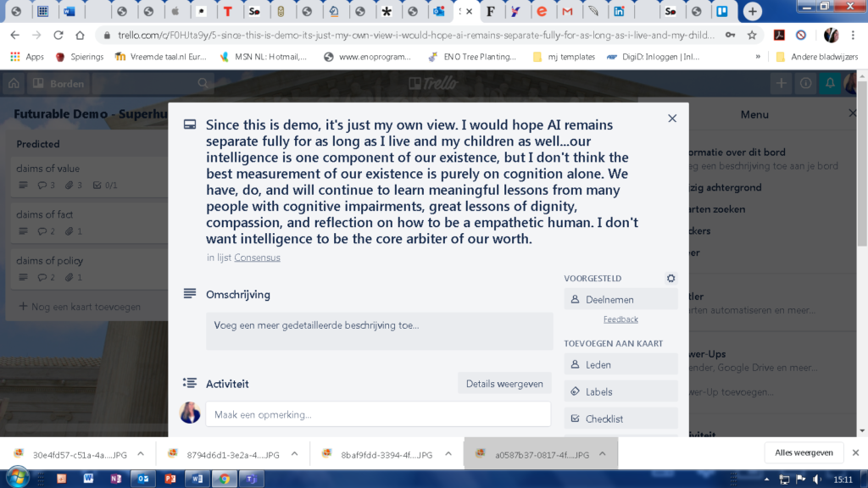Image resolution: width=868 pixels, height=488 pixels.
Task: Bookmark this page with the star icon
Action: point(752,36)
